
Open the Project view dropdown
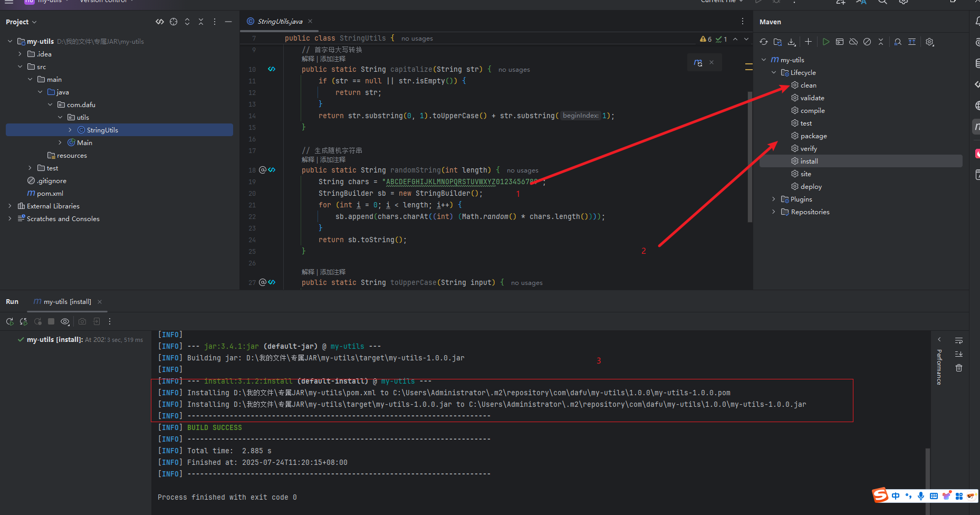(x=21, y=22)
